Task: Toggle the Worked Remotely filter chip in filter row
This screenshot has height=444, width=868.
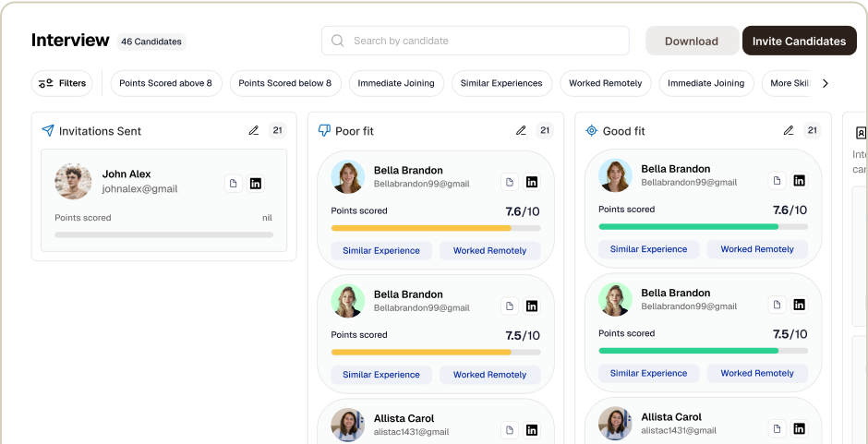Action: (606, 83)
